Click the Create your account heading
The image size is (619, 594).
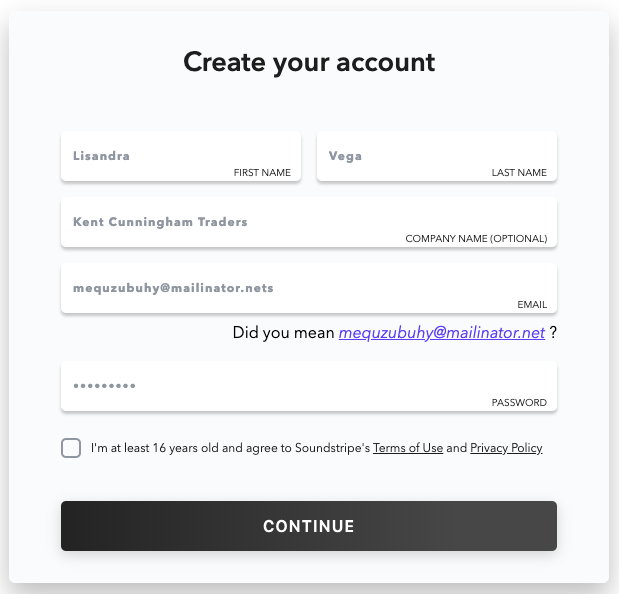point(309,62)
